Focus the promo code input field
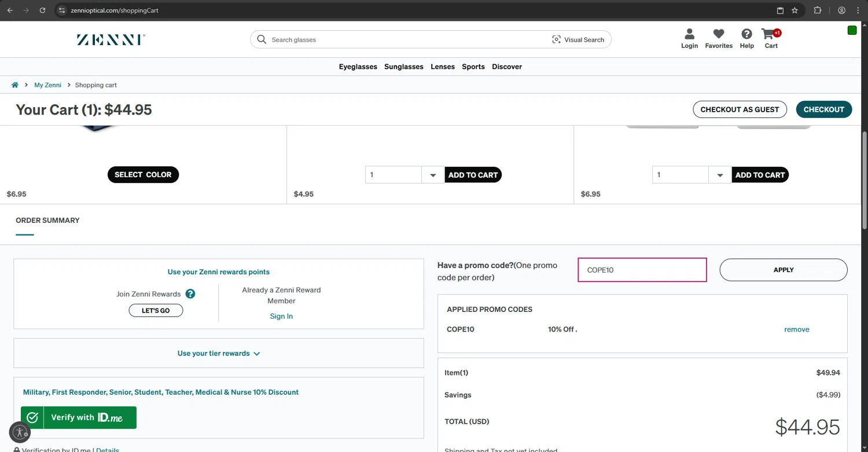The height and width of the screenshot is (452, 868). pos(642,270)
